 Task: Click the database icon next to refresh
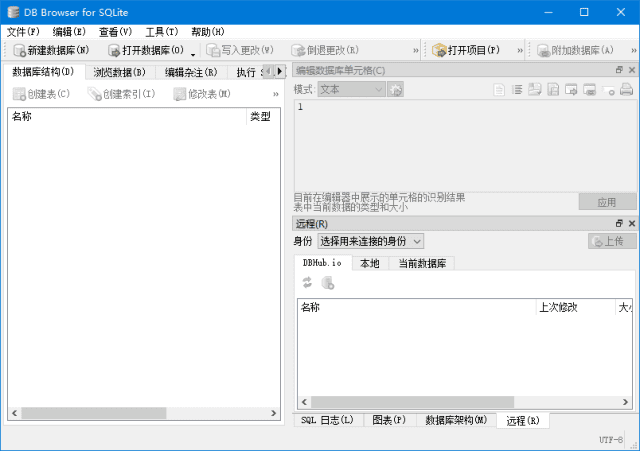coord(328,282)
